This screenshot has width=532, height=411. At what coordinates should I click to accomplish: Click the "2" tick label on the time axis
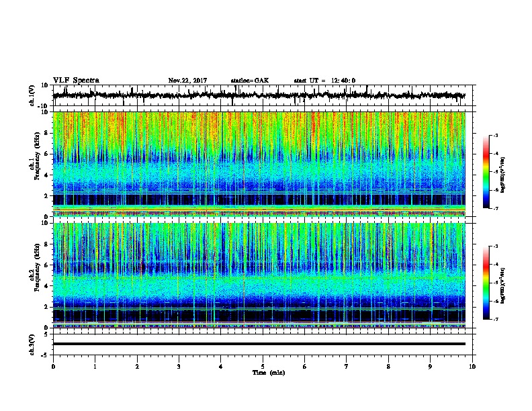point(137,367)
